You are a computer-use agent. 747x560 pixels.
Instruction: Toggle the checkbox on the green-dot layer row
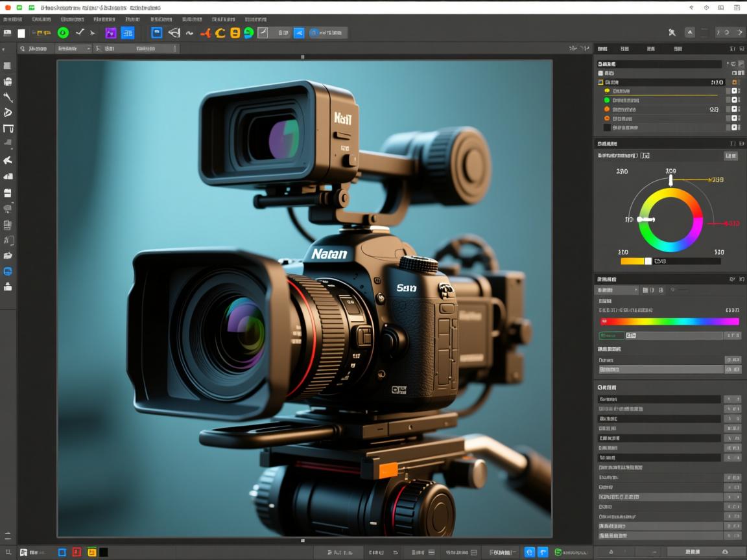735,100
